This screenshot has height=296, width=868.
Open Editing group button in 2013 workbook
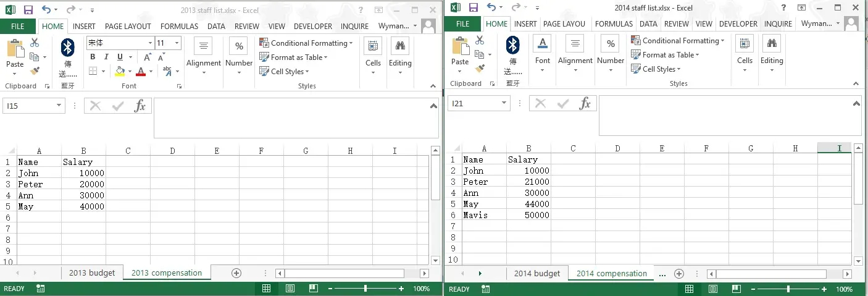pos(400,56)
